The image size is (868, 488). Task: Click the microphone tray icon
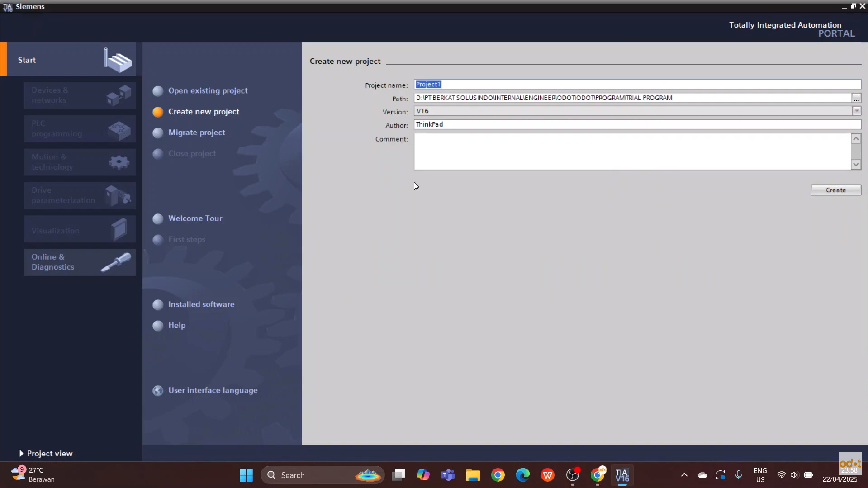tap(739, 475)
